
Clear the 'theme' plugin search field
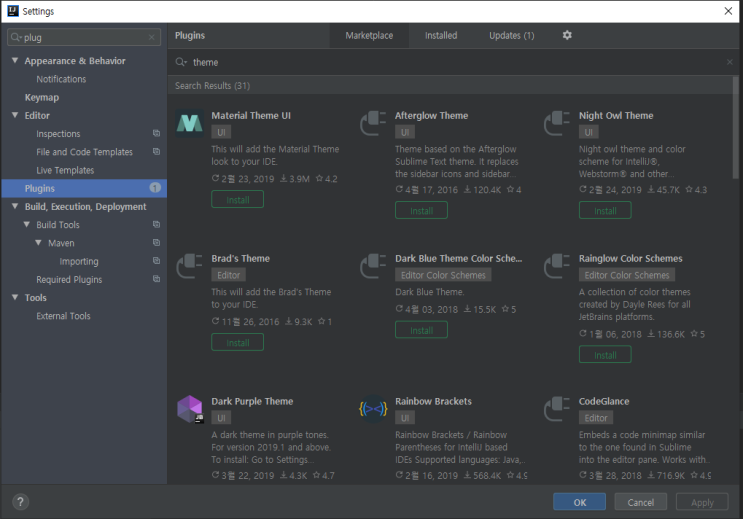coord(729,62)
